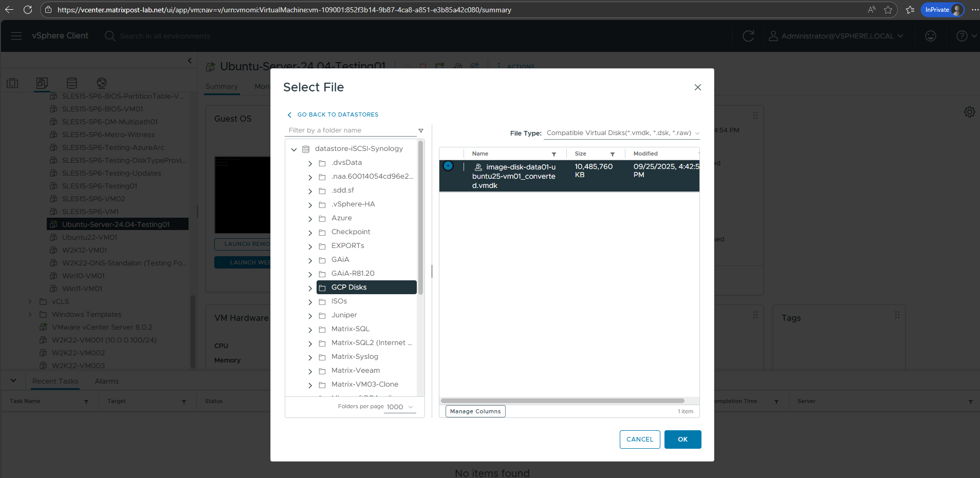Open the help question mark icon
The width and height of the screenshot is (980, 478).
pos(962,36)
